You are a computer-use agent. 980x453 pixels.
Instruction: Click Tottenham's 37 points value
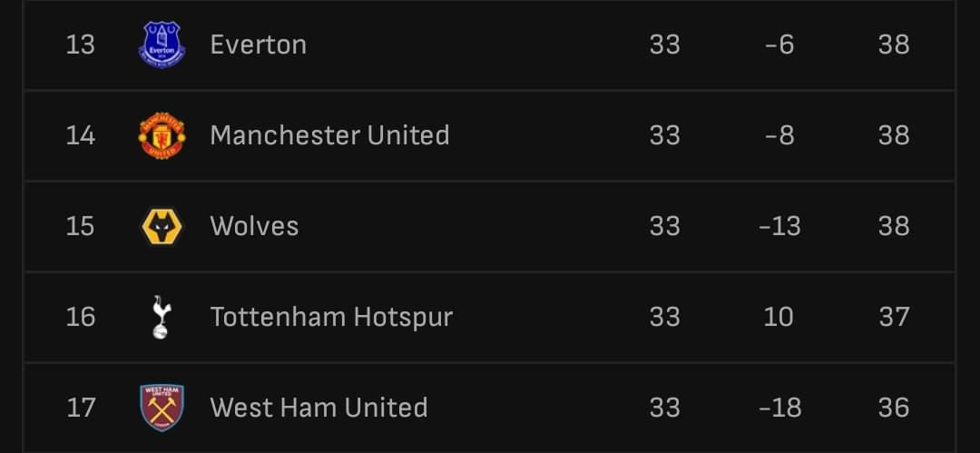click(894, 317)
